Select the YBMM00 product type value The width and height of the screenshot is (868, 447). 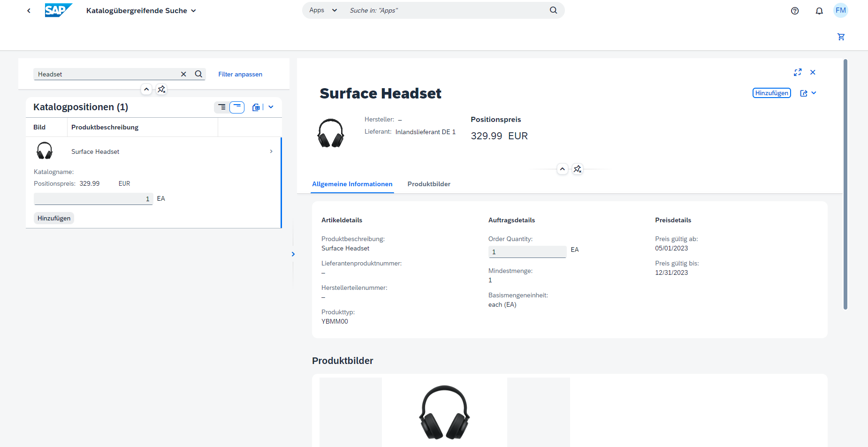tap(335, 321)
